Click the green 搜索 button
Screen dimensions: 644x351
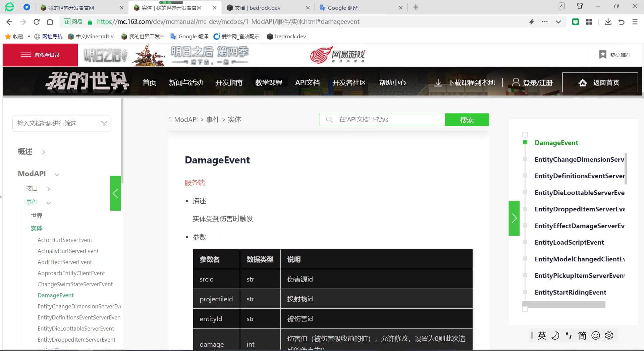467,120
